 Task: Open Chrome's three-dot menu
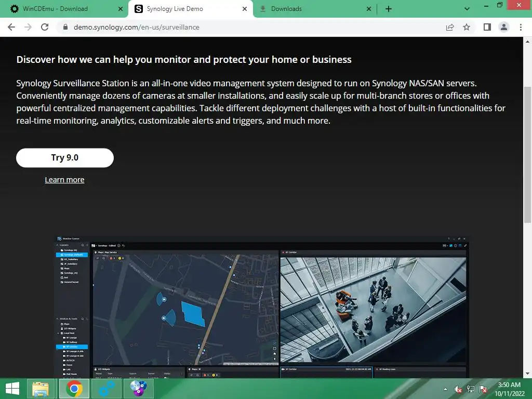tap(521, 27)
